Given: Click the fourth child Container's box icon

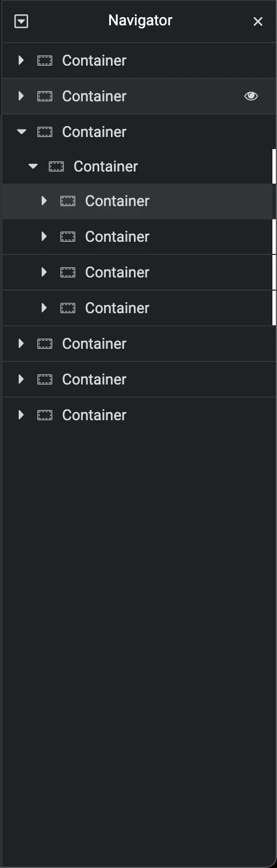Looking at the screenshot, I should tap(68, 308).
